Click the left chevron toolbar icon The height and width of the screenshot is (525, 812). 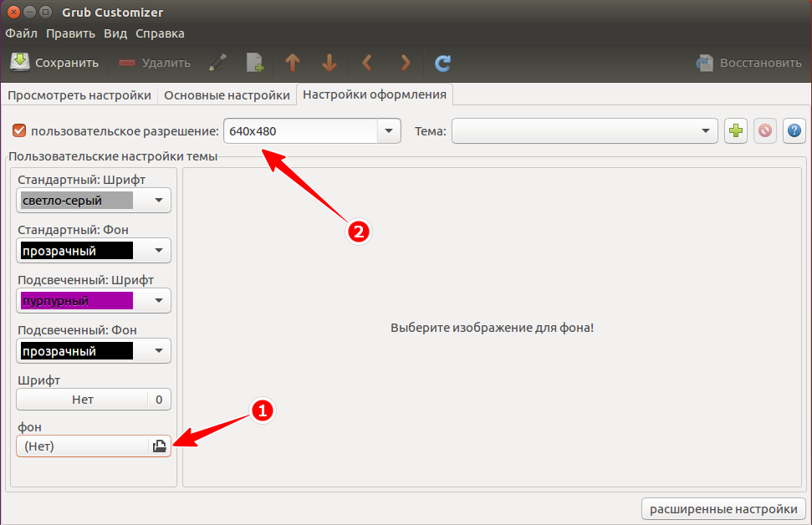367,63
